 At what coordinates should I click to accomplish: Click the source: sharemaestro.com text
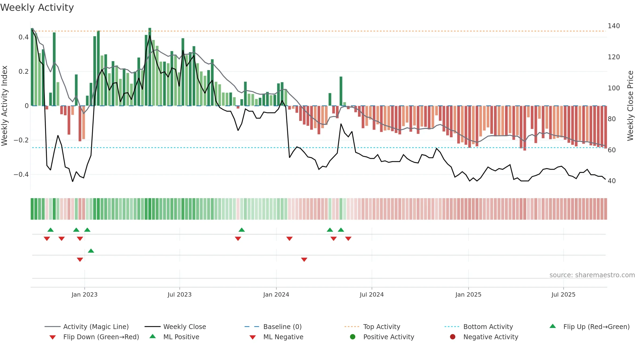[x=592, y=275]
